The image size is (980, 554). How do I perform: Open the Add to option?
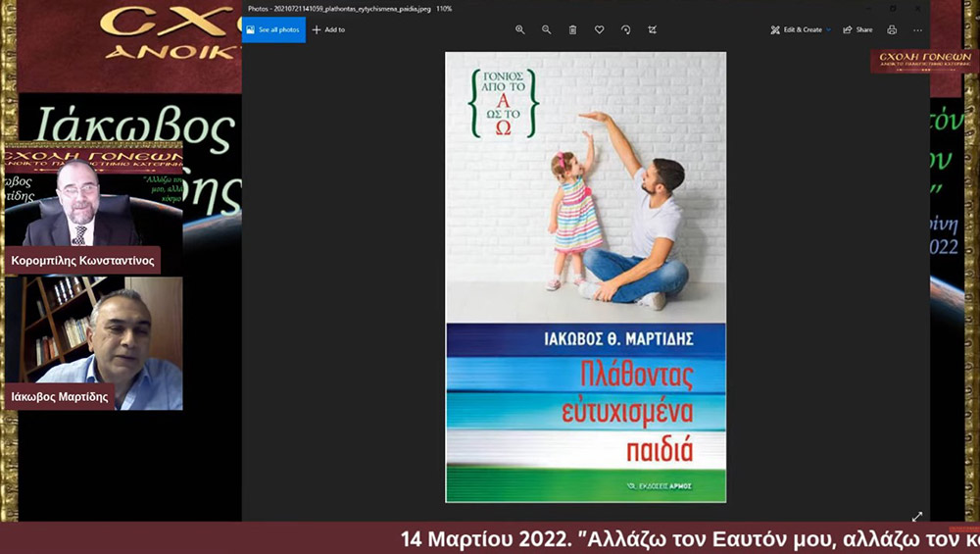[x=328, y=29]
